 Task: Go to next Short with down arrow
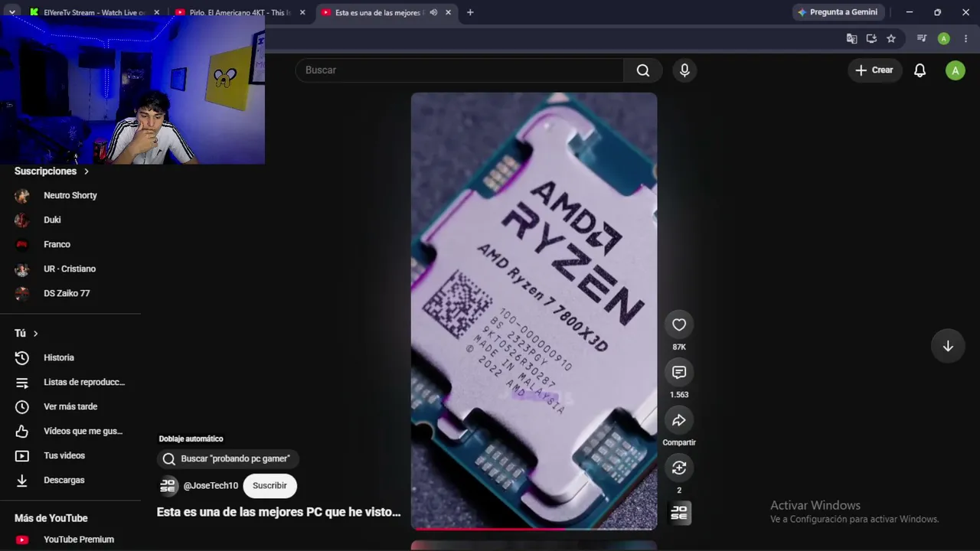pyautogui.click(x=948, y=346)
